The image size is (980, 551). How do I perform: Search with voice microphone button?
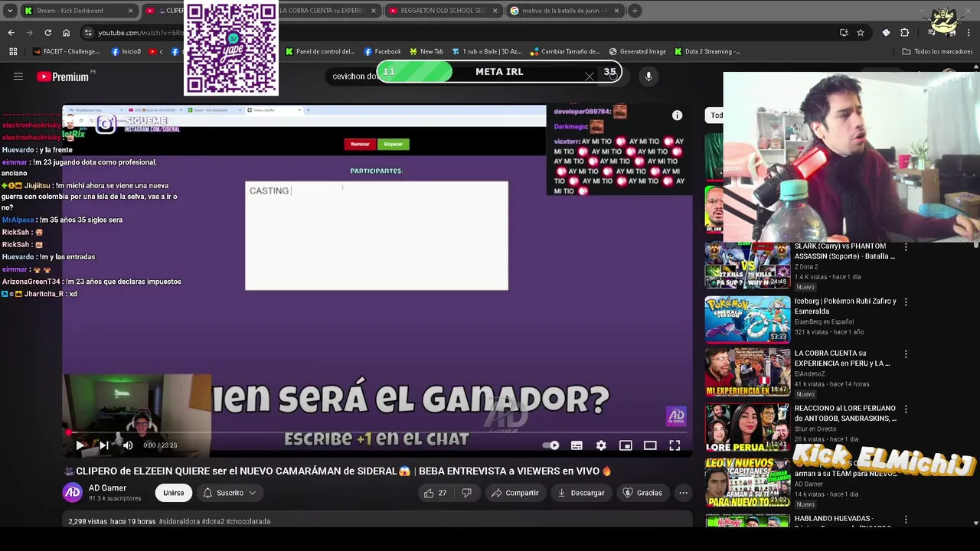pyautogui.click(x=648, y=77)
